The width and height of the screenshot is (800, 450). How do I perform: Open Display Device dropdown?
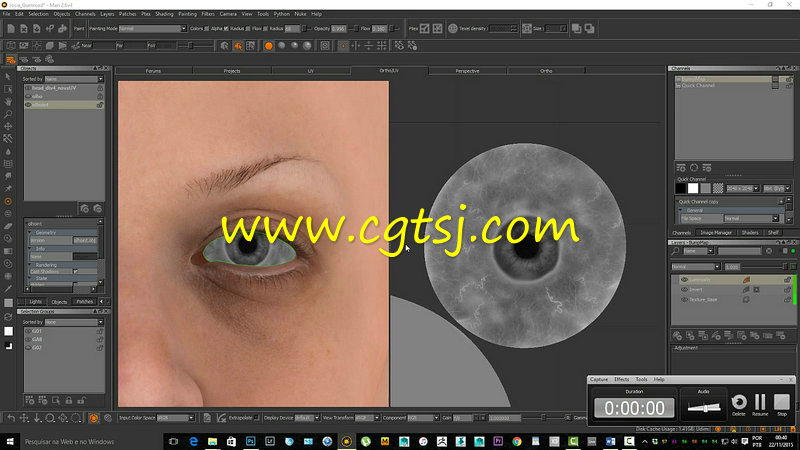pos(307,418)
